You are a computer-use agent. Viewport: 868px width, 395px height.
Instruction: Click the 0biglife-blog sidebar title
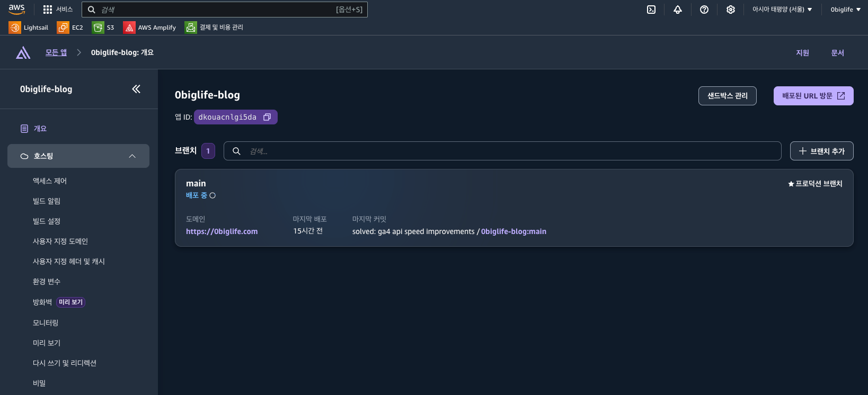click(x=46, y=89)
